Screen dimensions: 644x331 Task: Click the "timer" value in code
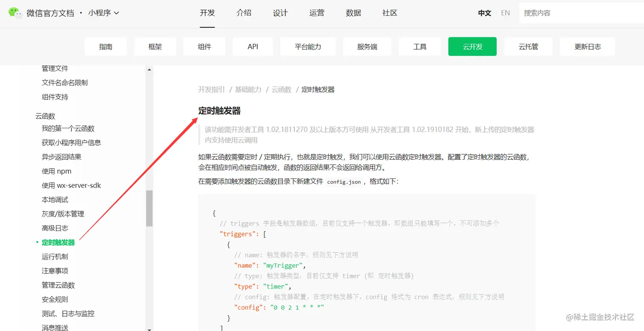coord(275,286)
